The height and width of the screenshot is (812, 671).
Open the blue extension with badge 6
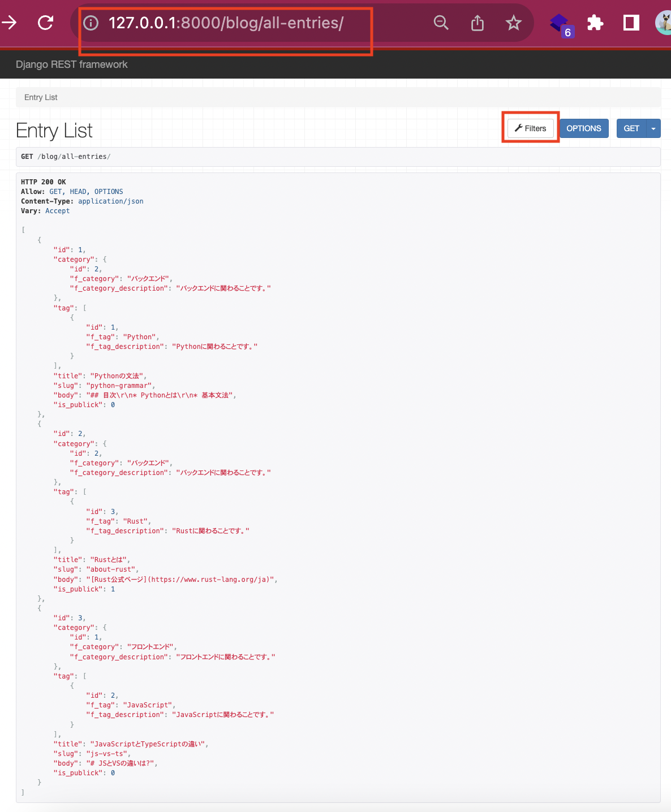coord(562,25)
